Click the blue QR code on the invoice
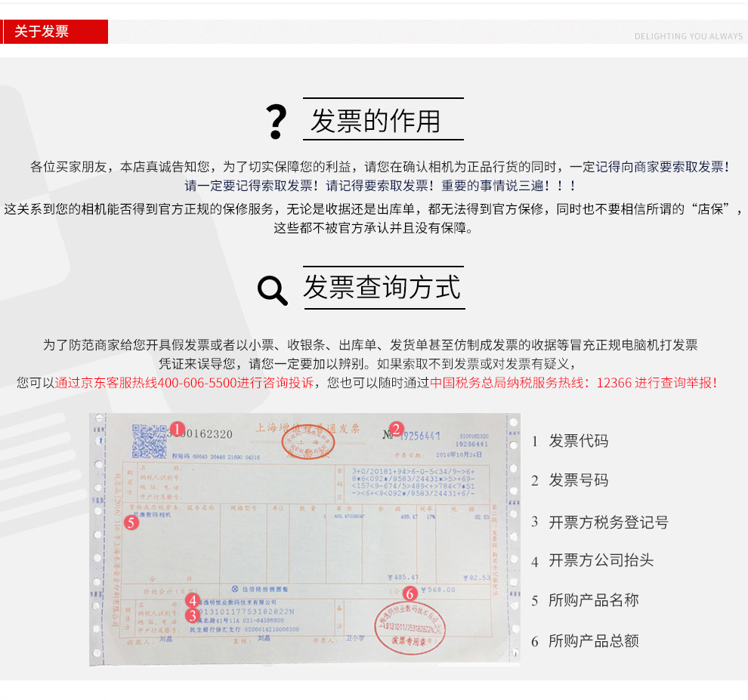This screenshot has width=748, height=700. coord(149,441)
